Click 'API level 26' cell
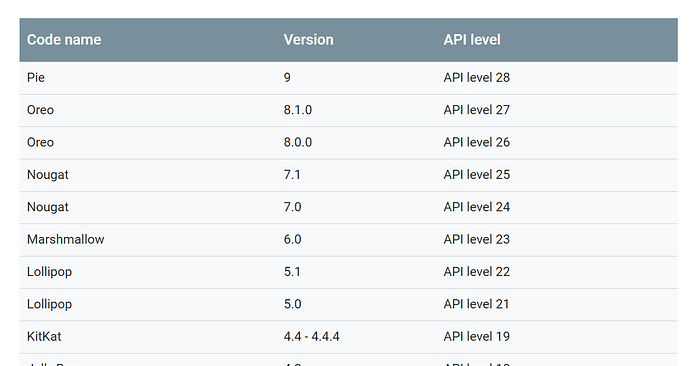 pos(477,143)
